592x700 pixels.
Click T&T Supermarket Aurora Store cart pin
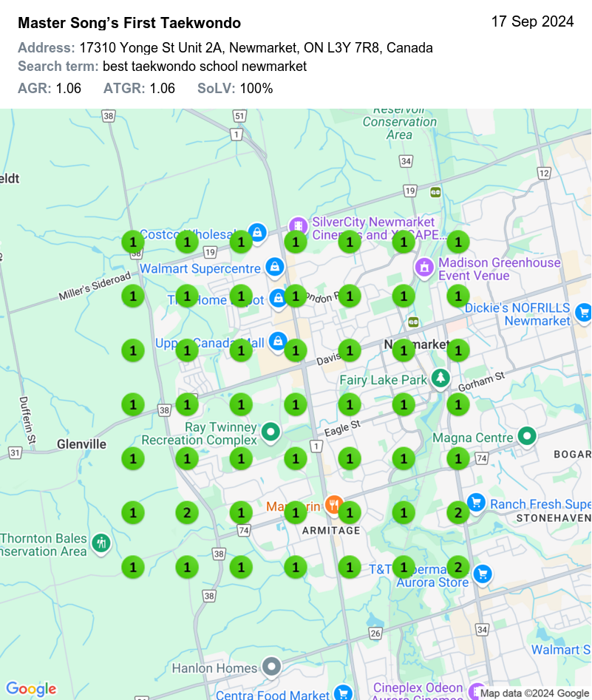pos(483,574)
